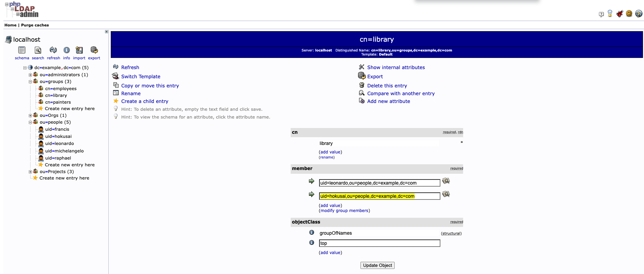Click the refresh tree icon in sidebar
Screen dimensions: 644x274
pos(53,50)
